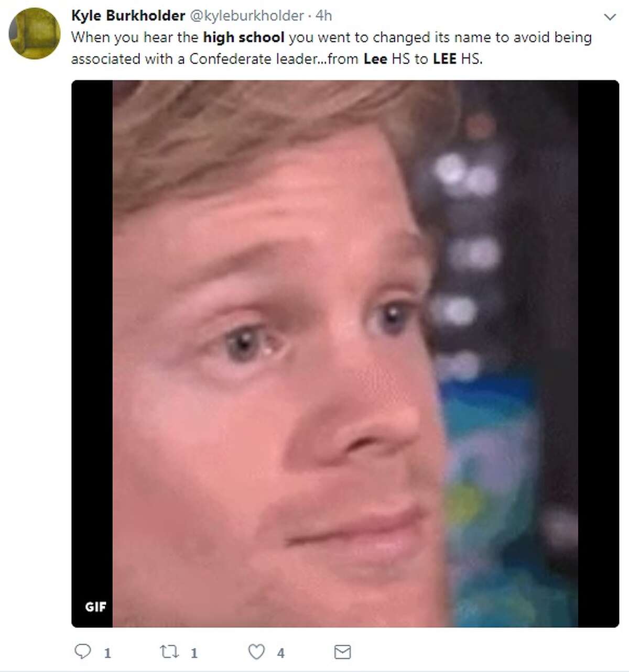This screenshot has height=672, width=629.
Task: Click the reply count number 1
Action: [107, 653]
